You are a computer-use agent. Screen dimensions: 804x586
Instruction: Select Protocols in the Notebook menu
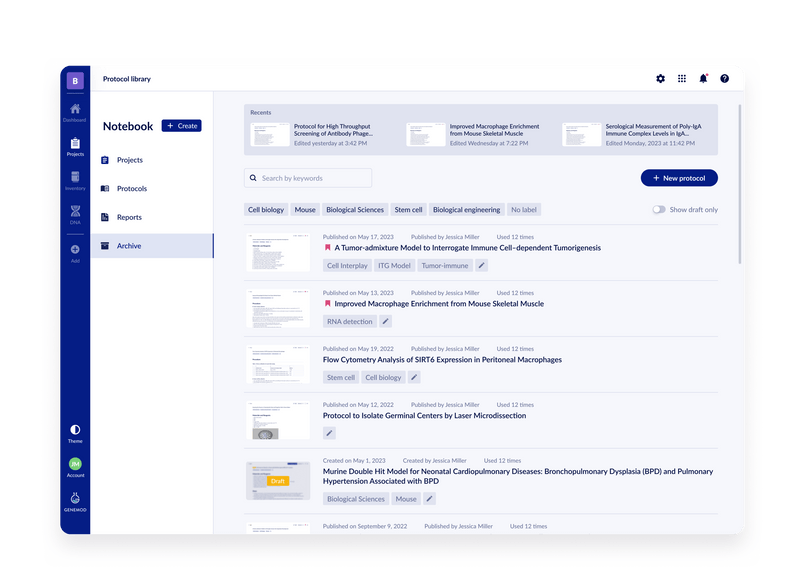pos(131,189)
